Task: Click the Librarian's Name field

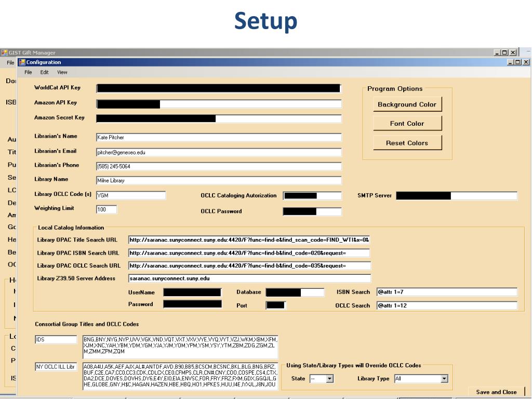Action: click(x=219, y=137)
